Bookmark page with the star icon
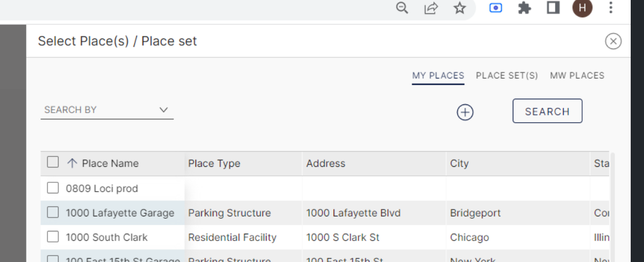 pyautogui.click(x=460, y=8)
